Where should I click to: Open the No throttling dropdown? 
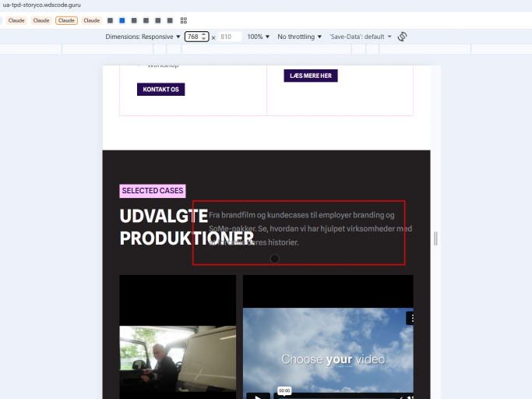point(299,37)
